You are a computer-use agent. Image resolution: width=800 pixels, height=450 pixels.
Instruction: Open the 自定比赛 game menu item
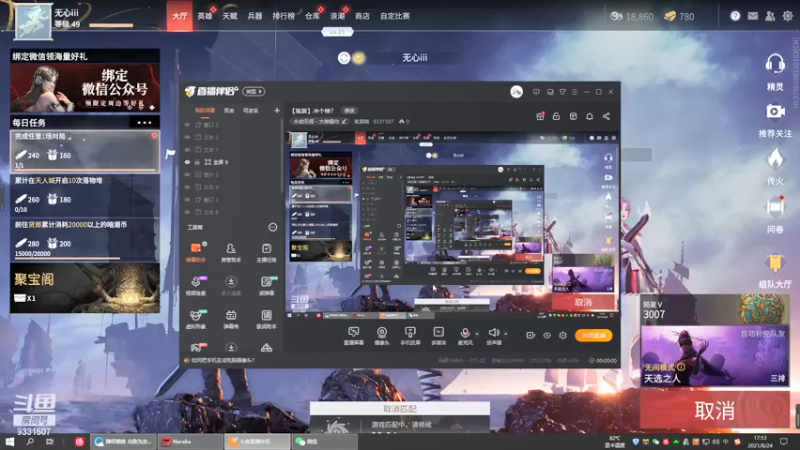(395, 16)
